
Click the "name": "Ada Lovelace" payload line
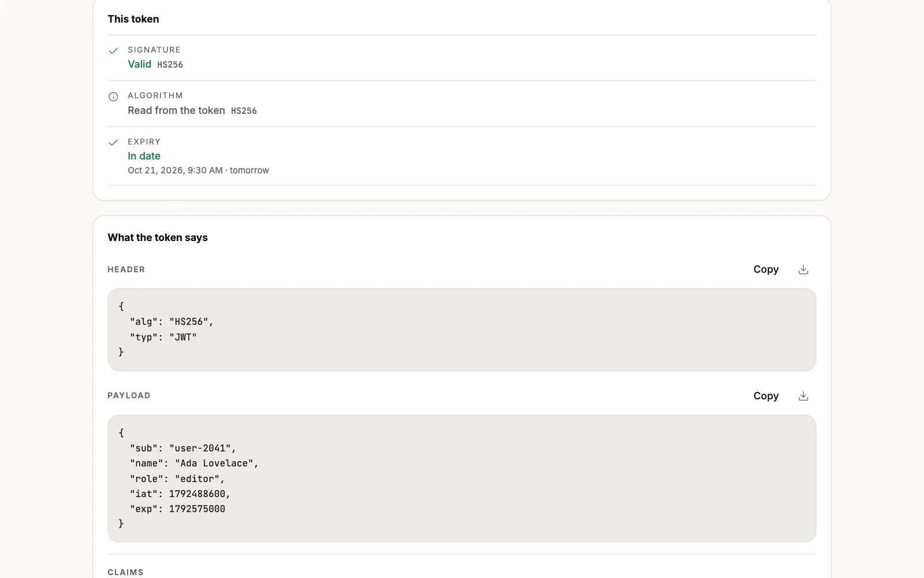point(194,463)
